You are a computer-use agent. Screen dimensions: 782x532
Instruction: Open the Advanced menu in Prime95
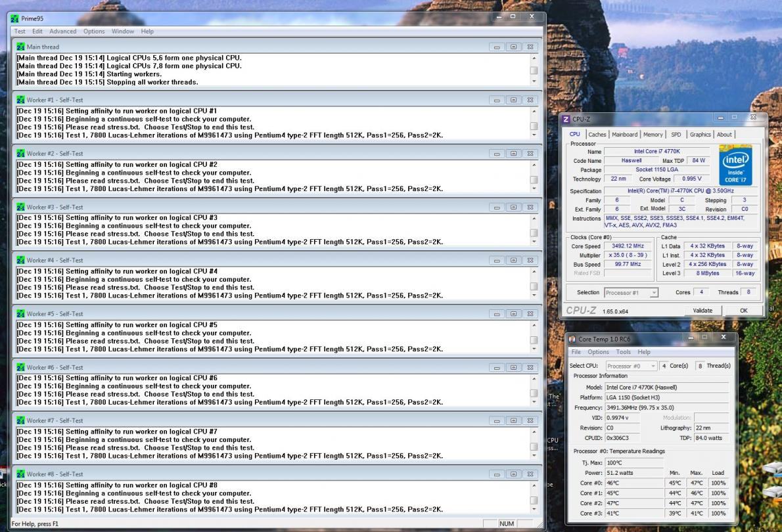point(63,32)
